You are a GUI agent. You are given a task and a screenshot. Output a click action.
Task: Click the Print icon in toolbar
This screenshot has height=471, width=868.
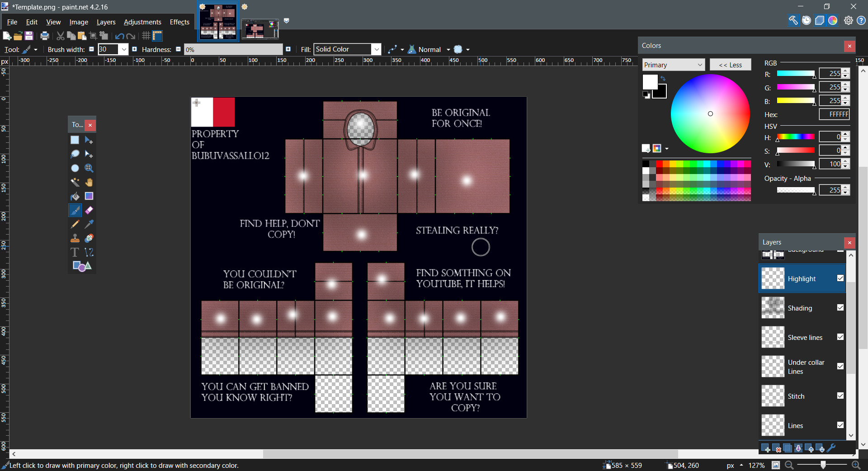(44, 36)
